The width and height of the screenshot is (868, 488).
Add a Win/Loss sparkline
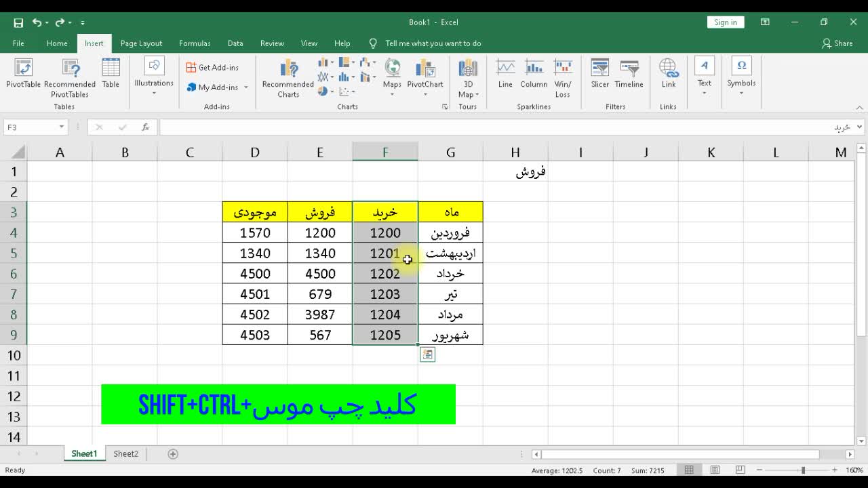click(563, 78)
